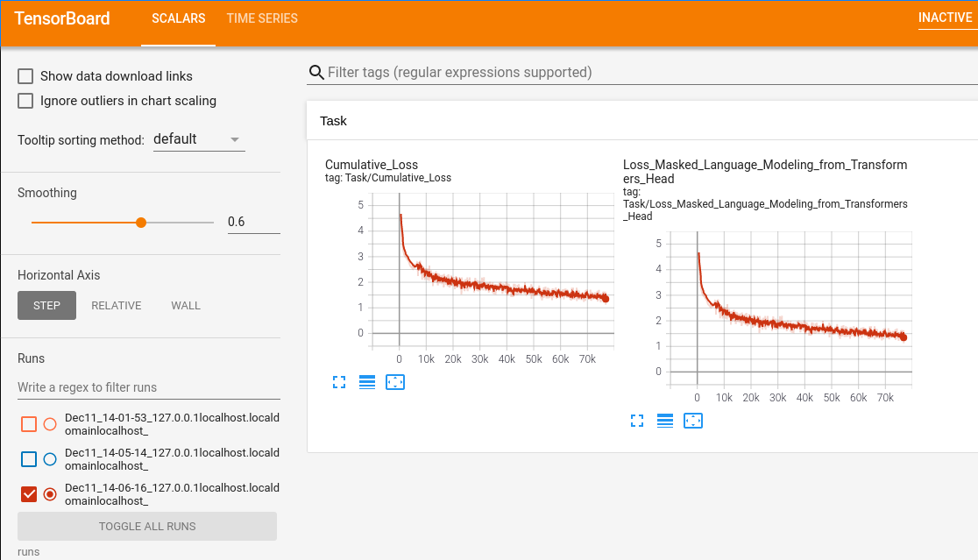
Task: Set horizontal axis to STEP
Action: pos(46,306)
